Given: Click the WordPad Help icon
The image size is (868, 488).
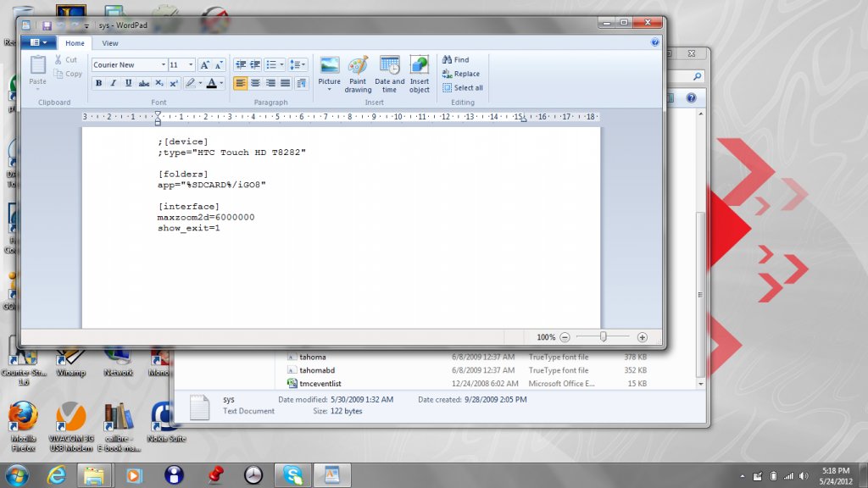Looking at the screenshot, I should click(x=655, y=42).
